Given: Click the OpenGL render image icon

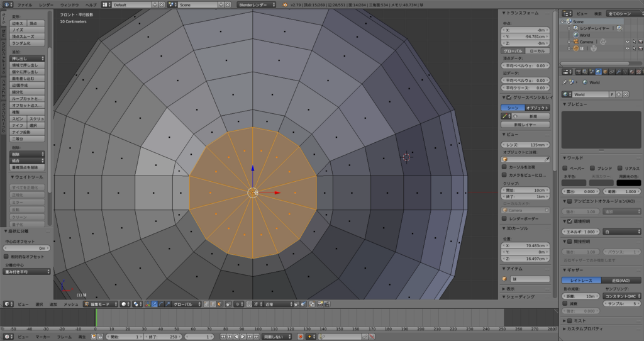Looking at the screenshot, I should pyautogui.click(x=319, y=304).
